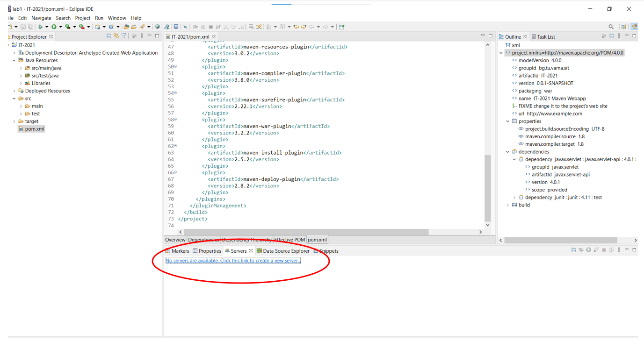Select pom.xml in Project Explorer
644x341 pixels.
pyautogui.click(x=31, y=129)
